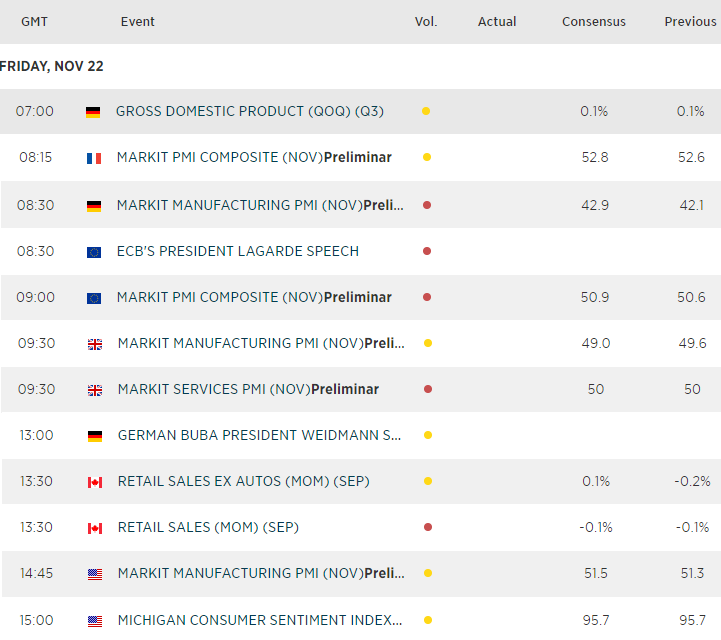Click the Friday, Nov 22 date header
Viewport: 721px width, 640px height.
(52, 67)
